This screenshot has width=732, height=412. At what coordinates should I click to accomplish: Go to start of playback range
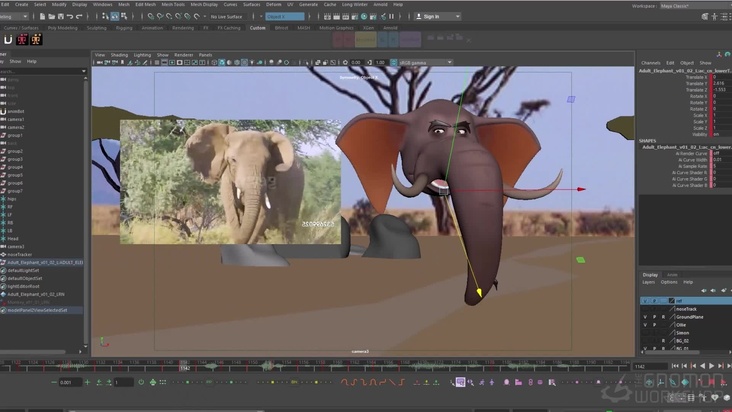pos(675,366)
